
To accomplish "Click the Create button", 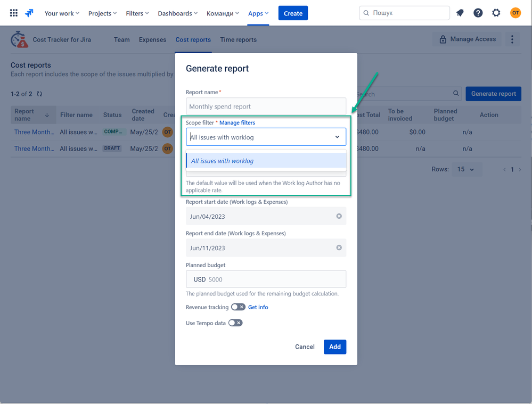I will tap(293, 13).
